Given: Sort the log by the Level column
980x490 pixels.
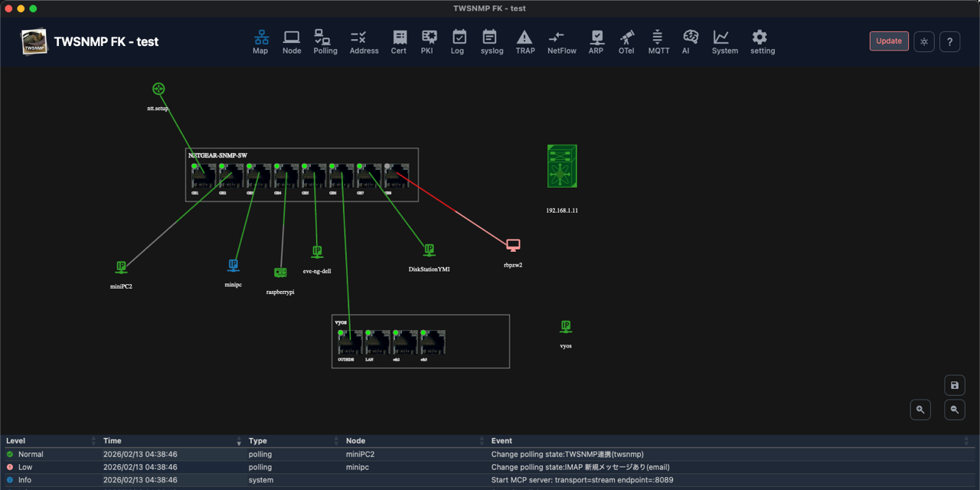Looking at the screenshot, I should [x=15, y=440].
